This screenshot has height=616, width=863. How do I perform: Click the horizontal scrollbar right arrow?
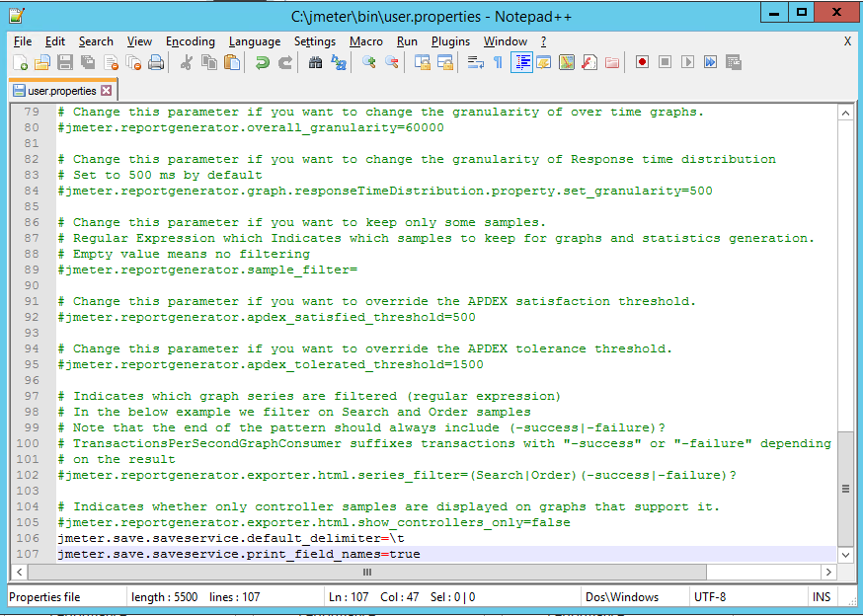828,572
